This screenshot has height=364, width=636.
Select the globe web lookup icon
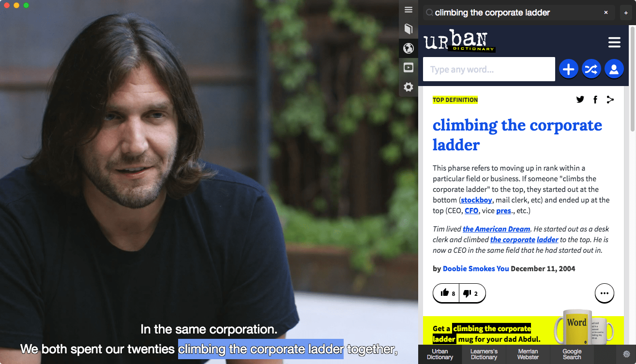pyautogui.click(x=409, y=48)
